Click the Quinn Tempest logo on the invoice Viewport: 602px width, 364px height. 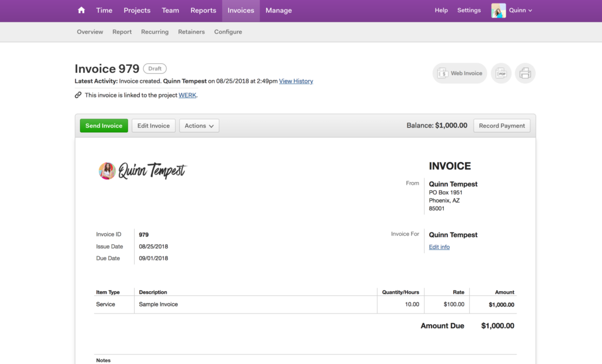[x=142, y=171]
